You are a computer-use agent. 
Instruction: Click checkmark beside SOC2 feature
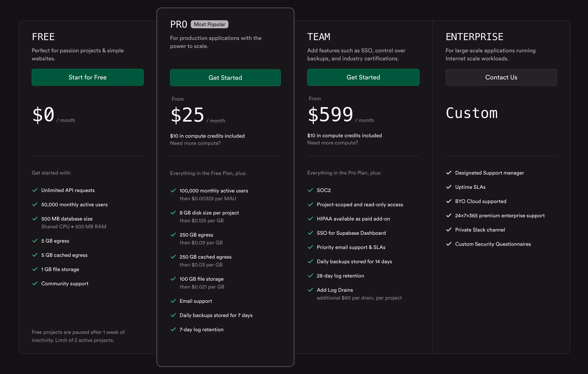[310, 190]
